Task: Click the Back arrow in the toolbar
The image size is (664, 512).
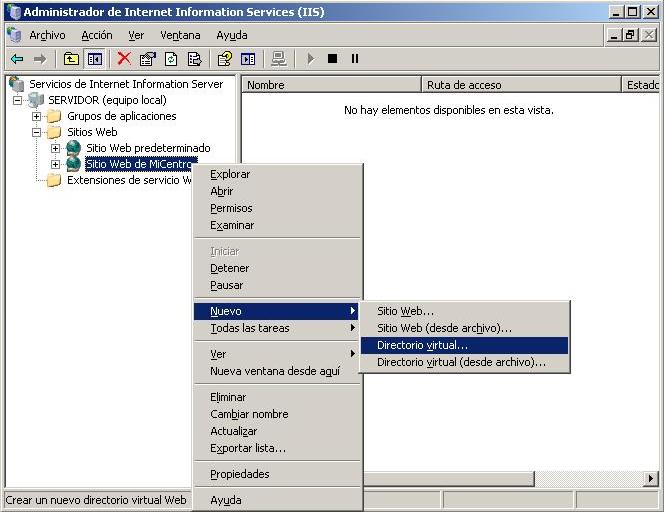Action: 17,59
